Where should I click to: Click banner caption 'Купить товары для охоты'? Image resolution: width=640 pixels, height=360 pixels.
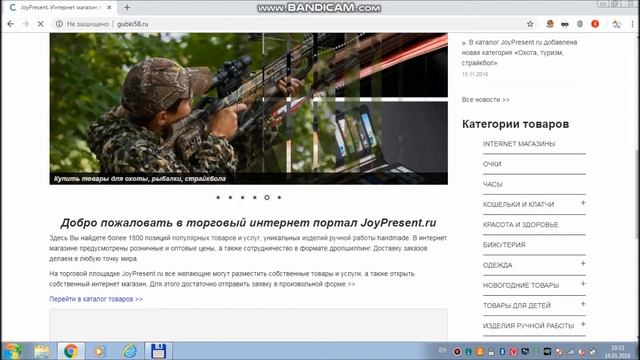(140, 179)
